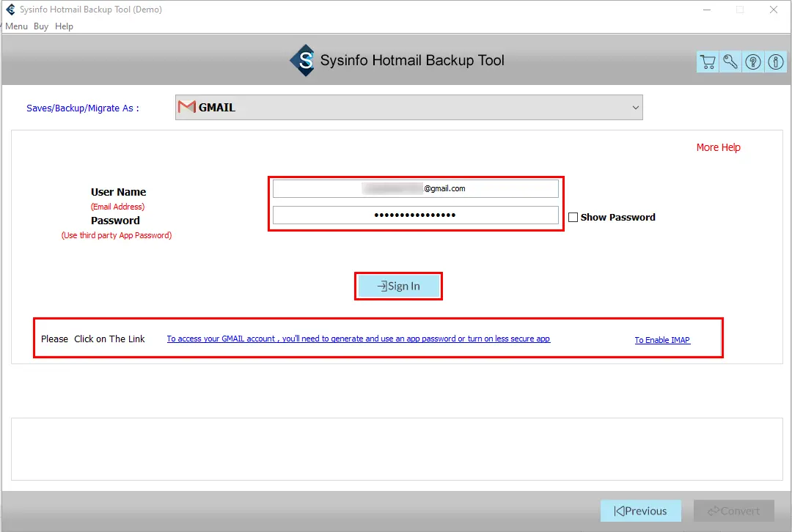Open the More Help link
The height and width of the screenshot is (532, 792).
point(718,147)
